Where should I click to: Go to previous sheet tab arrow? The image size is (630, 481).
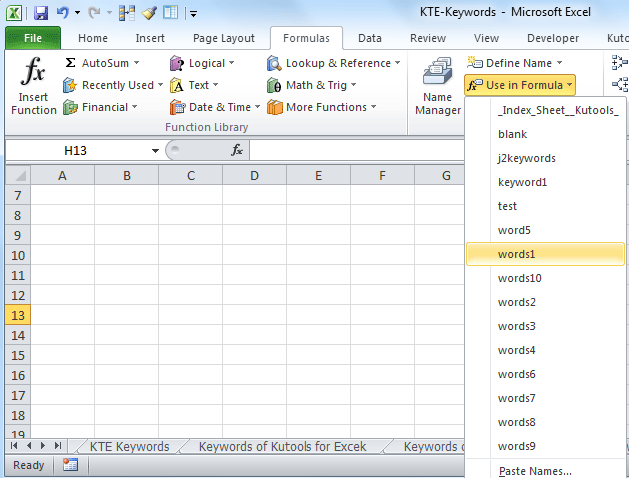click(29, 446)
